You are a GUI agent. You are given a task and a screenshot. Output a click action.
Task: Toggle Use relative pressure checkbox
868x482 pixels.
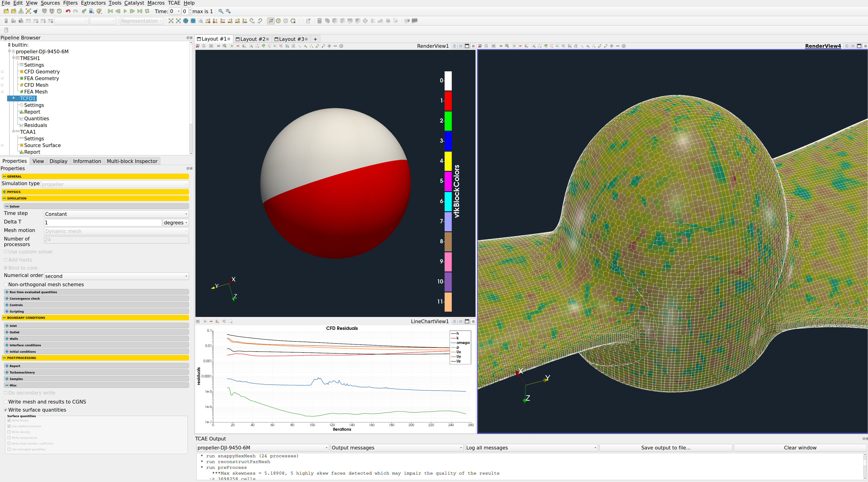[x=9, y=426]
